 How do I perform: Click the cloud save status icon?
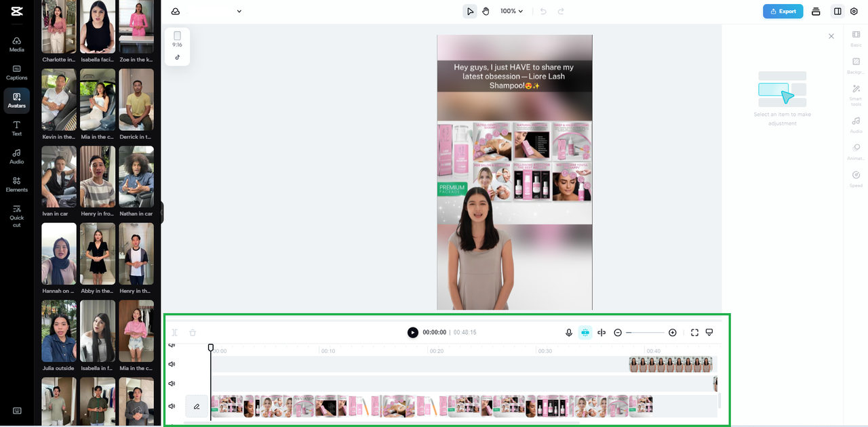point(176,11)
